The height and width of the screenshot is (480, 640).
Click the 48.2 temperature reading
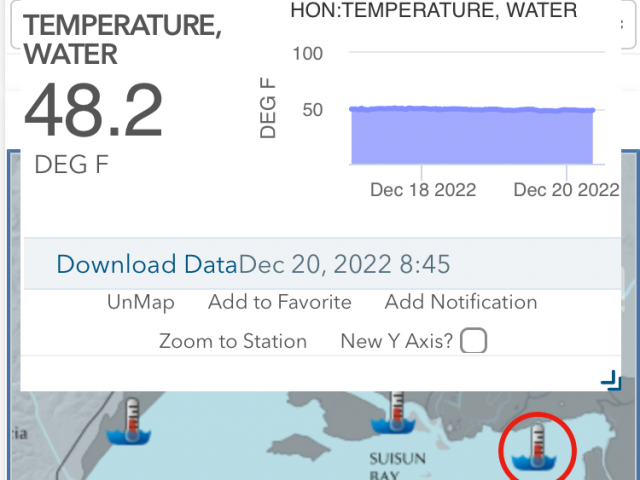point(93,109)
